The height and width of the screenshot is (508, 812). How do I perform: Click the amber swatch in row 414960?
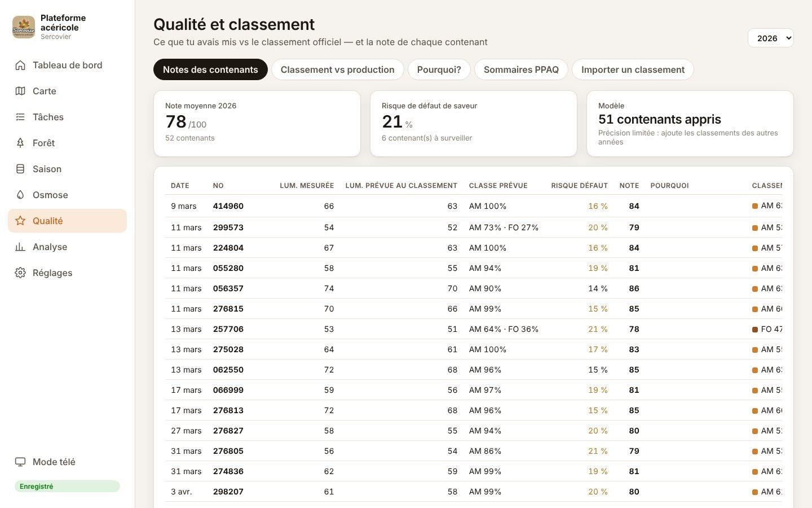[755, 206]
